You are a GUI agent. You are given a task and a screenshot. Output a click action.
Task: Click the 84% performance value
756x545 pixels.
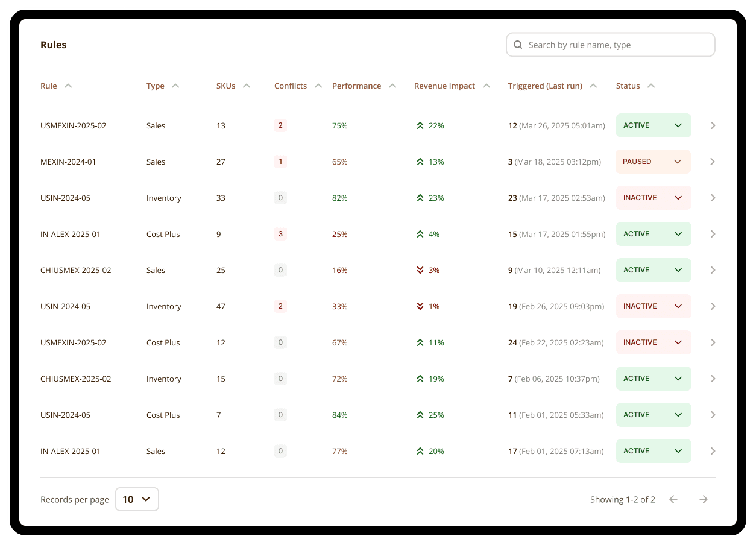point(340,415)
